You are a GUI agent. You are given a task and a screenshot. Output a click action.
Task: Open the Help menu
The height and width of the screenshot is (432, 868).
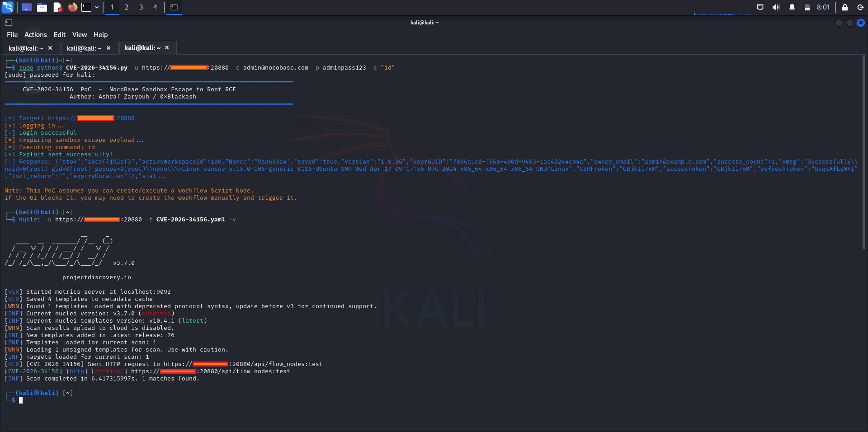[x=100, y=34]
